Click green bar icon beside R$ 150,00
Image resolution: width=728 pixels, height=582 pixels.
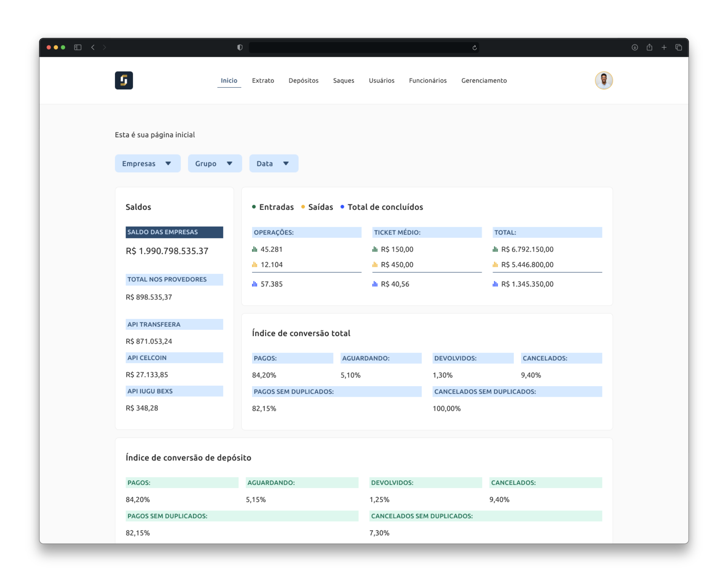[375, 249]
